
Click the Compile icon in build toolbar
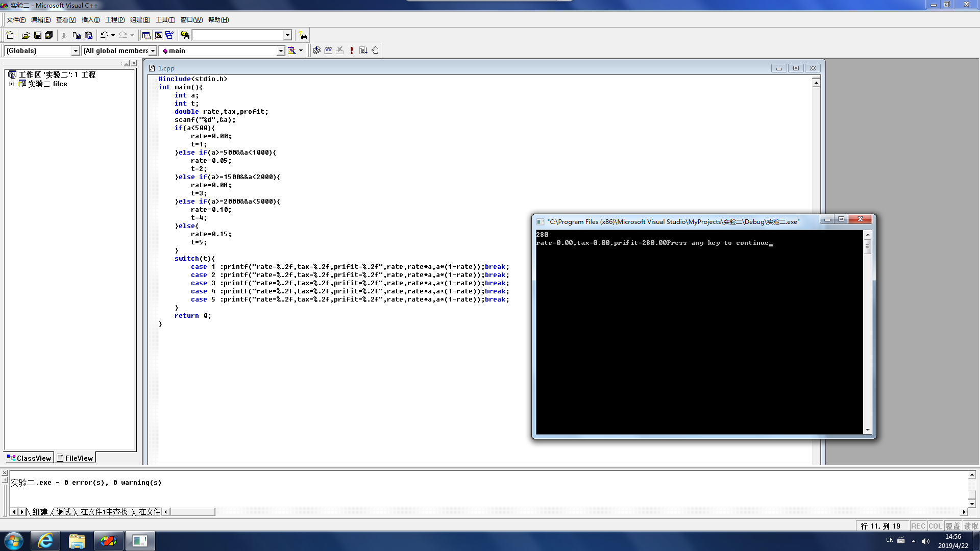316,51
